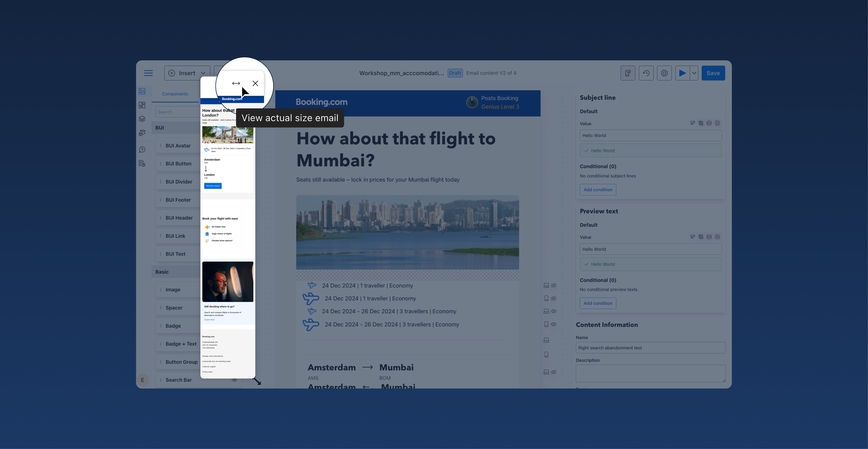Click the phone icon that has no eye toggle
The width and height of the screenshot is (868, 449).
coord(546,355)
